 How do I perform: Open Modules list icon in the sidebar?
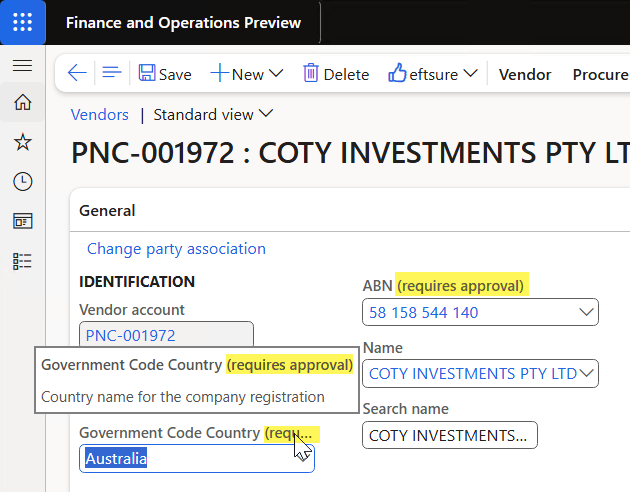point(22,261)
